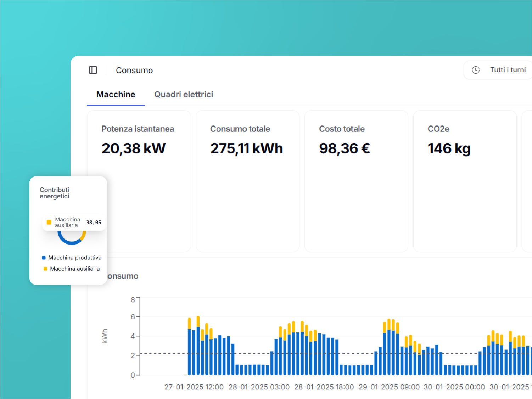Toggle the Macchina produttiva legend label
The height and width of the screenshot is (399, 532).
(75, 258)
